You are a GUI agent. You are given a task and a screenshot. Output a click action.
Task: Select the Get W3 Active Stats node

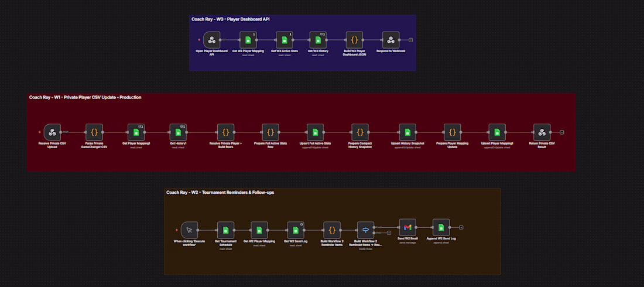tap(284, 40)
